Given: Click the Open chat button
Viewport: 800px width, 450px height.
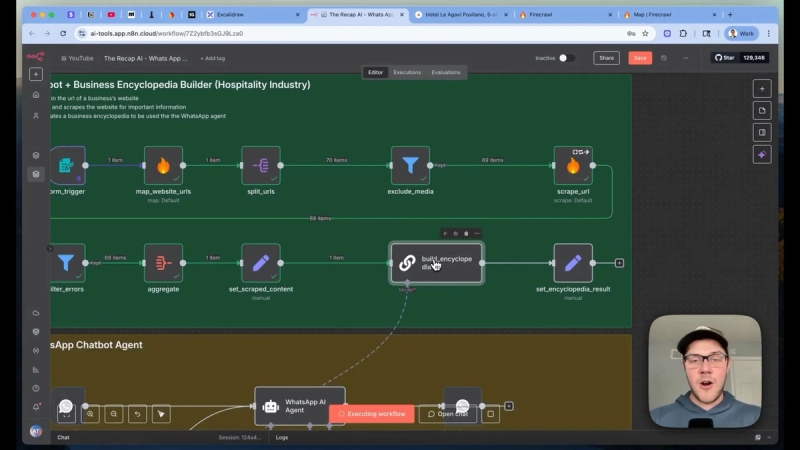Looking at the screenshot, I should (448, 414).
